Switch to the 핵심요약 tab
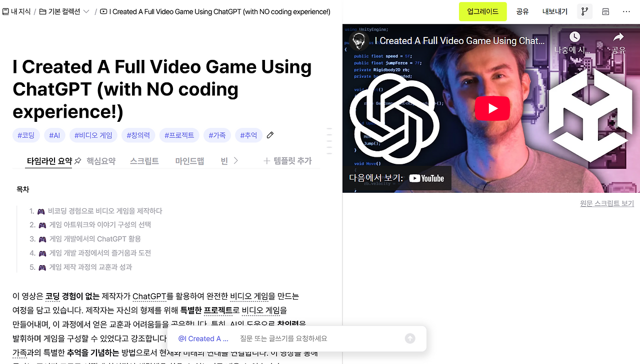The height and width of the screenshot is (364, 640). coord(101,161)
